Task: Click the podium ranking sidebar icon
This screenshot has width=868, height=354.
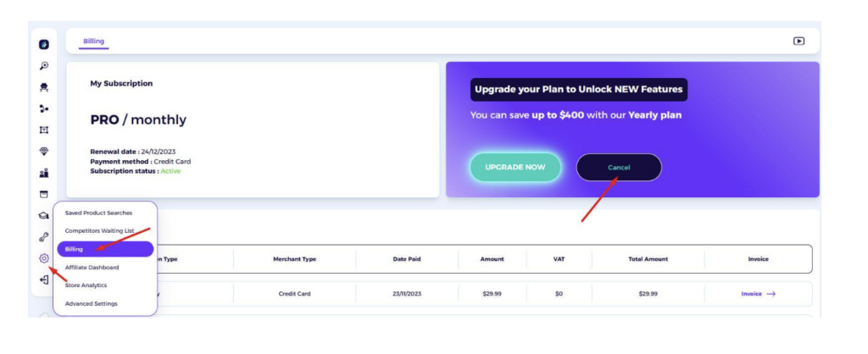Action: pyautogui.click(x=44, y=173)
